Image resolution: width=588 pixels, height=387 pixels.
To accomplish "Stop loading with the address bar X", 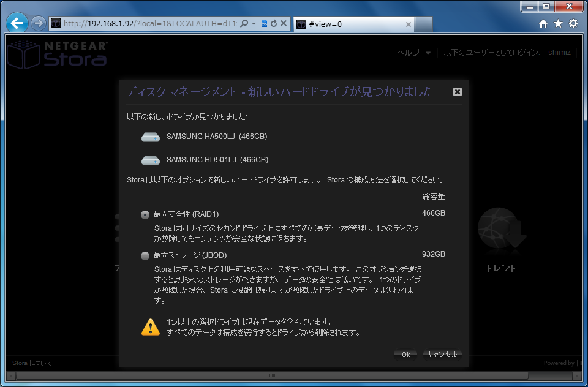I will tap(284, 24).
